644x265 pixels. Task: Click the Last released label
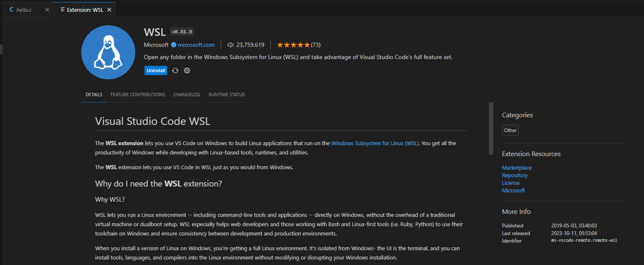pyautogui.click(x=516, y=233)
